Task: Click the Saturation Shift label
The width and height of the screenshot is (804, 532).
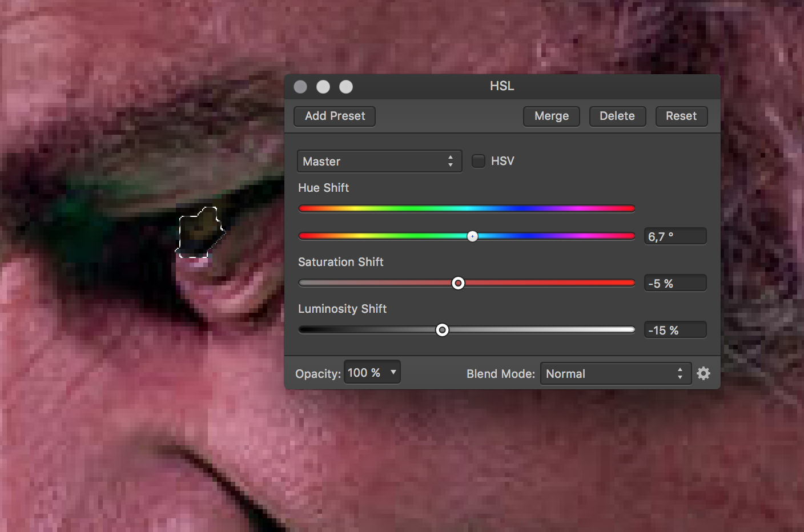Action: [341, 262]
